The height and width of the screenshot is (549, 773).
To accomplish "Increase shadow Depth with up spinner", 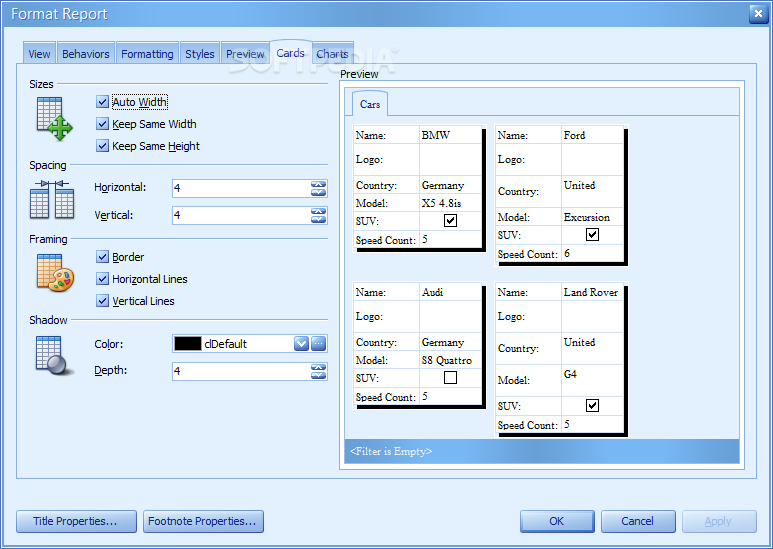I will pos(318,368).
